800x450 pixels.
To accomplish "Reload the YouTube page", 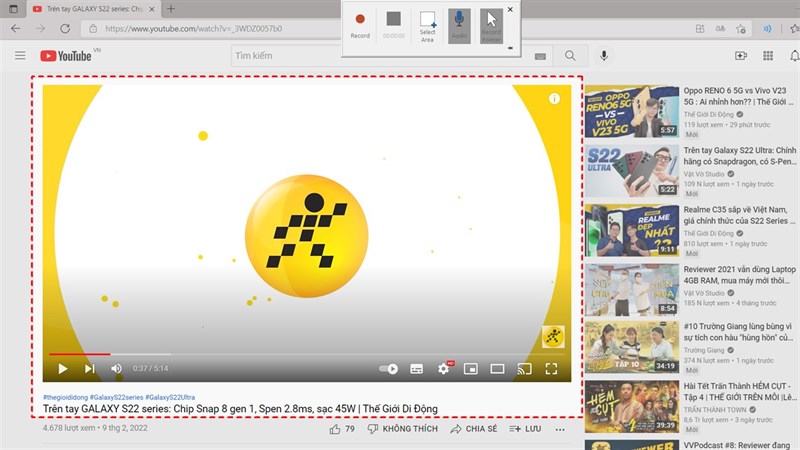I will (65, 29).
